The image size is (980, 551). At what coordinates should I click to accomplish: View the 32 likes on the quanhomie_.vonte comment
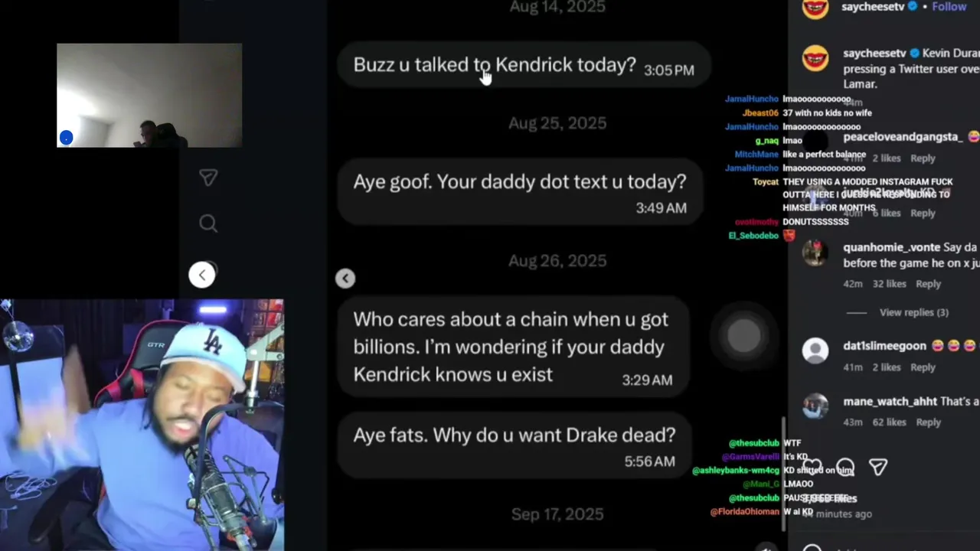[890, 284]
